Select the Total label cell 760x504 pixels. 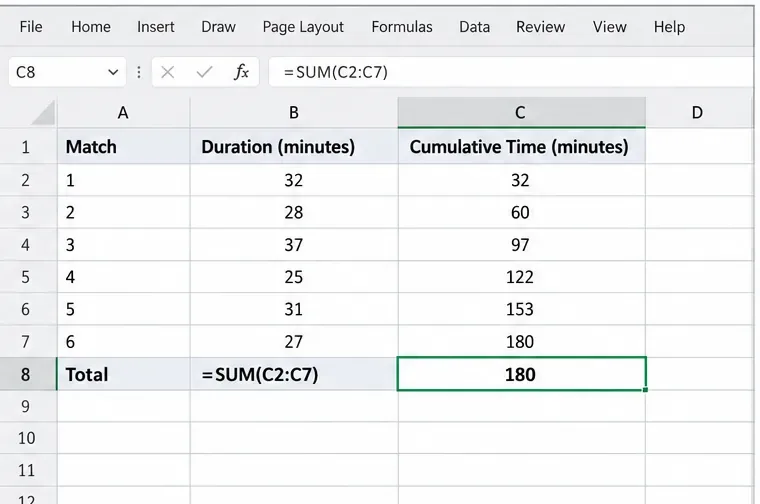pyautogui.click(x=124, y=374)
